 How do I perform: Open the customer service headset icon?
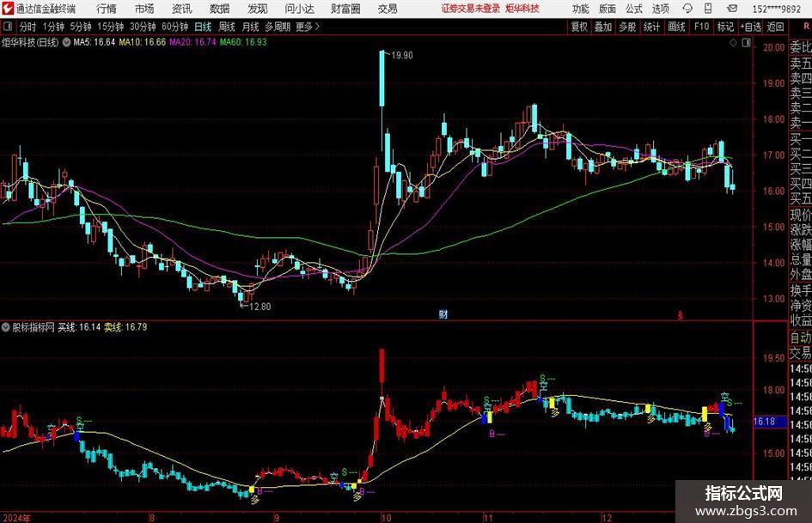[x=687, y=9]
